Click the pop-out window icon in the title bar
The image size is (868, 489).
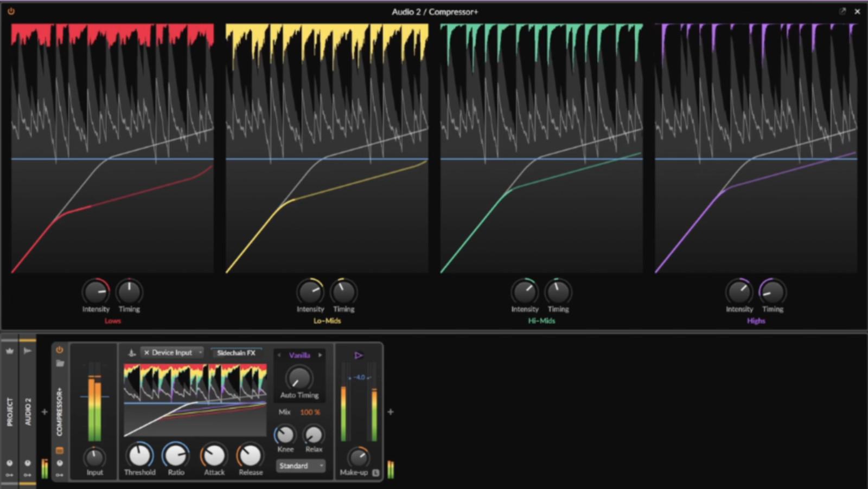(843, 11)
